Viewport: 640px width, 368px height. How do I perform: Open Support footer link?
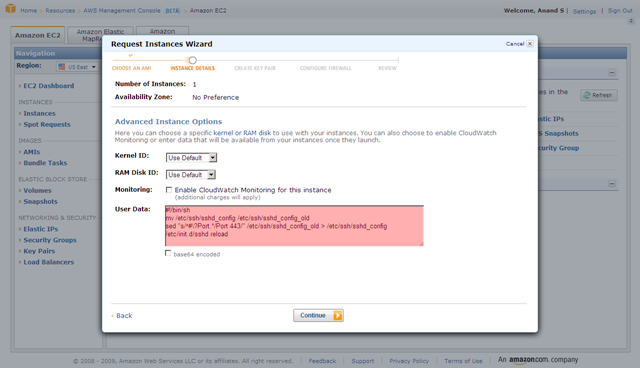tap(362, 361)
